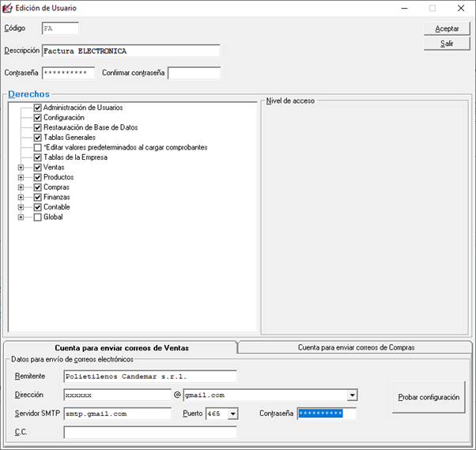This screenshot has height=450, width=476.
Task: Focus the Confirmar contraseña field
Action: point(194,74)
